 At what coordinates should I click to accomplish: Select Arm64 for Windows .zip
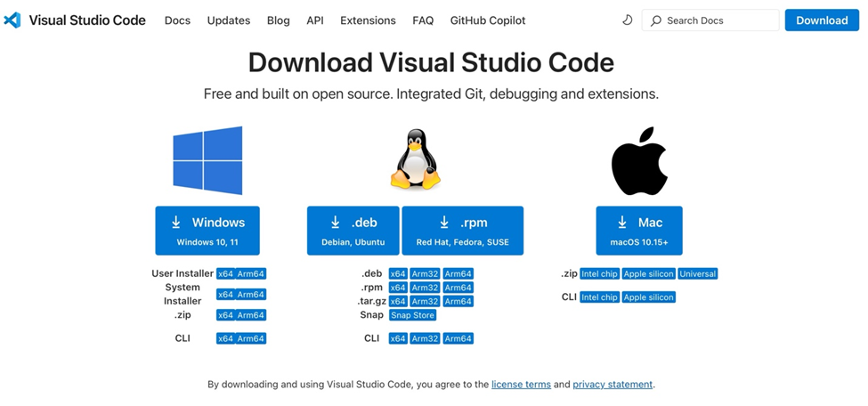[251, 314]
